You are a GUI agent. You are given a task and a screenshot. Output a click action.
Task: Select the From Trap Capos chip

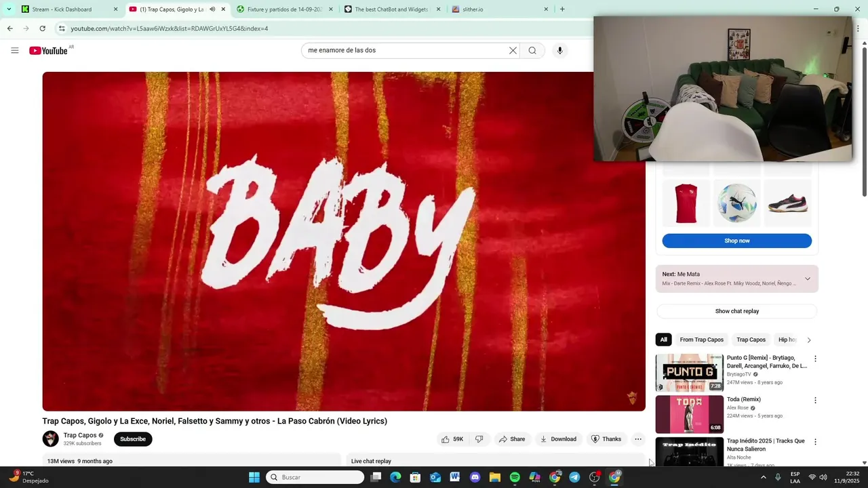tap(702, 340)
